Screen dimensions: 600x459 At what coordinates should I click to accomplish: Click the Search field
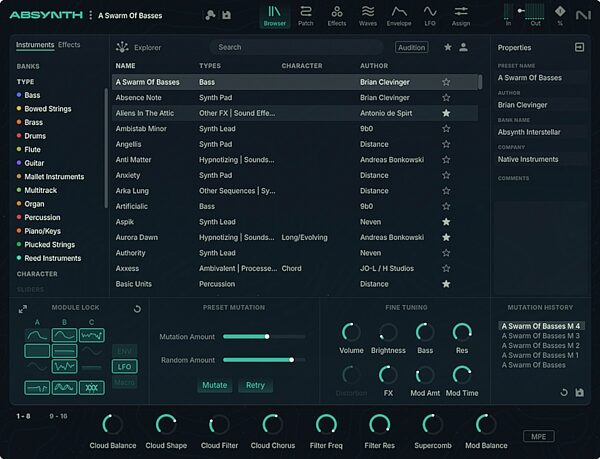point(296,47)
